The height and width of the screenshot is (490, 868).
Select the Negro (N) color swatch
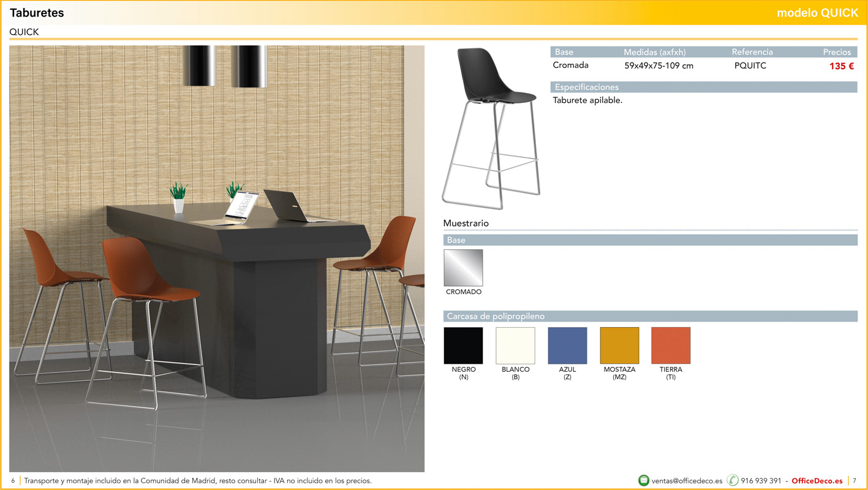pos(463,345)
